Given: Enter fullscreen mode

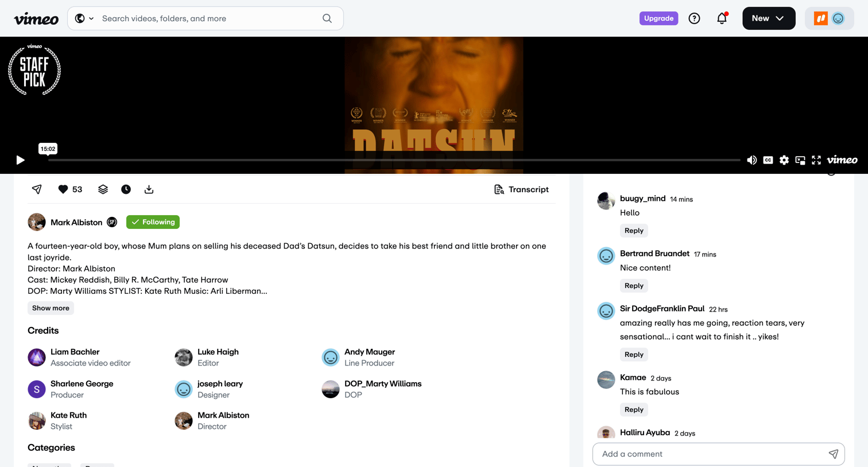Looking at the screenshot, I should pyautogui.click(x=816, y=160).
